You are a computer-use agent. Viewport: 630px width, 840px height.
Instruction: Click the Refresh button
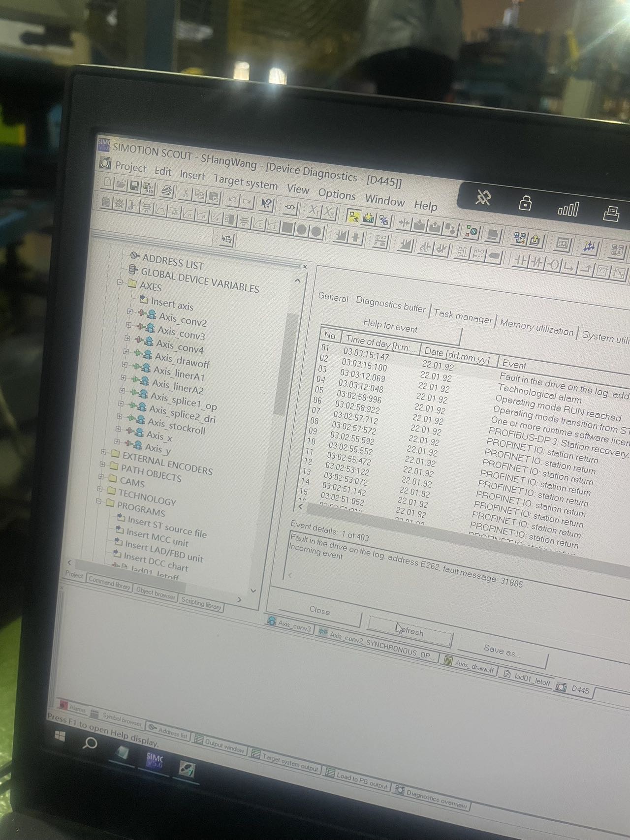(x=410, y=632)
